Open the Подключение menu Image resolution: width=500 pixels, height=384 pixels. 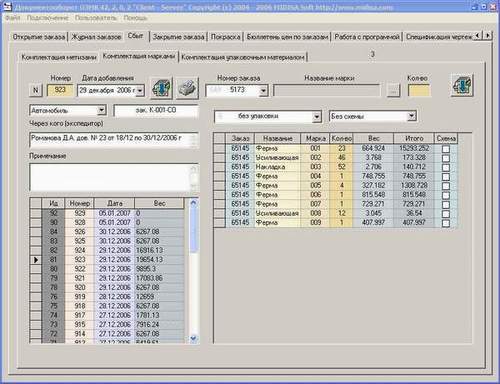click(48, 18)
